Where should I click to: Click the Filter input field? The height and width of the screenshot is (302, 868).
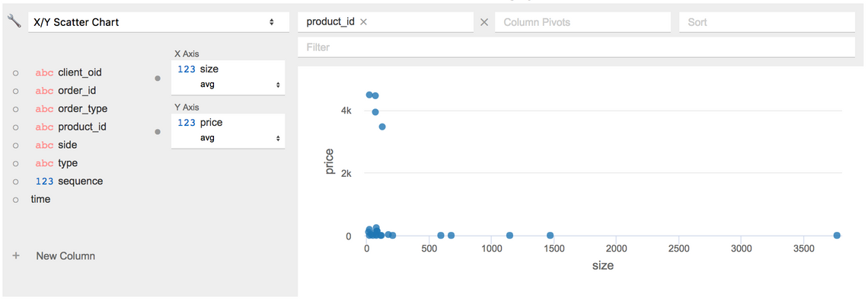pos(576,47)
